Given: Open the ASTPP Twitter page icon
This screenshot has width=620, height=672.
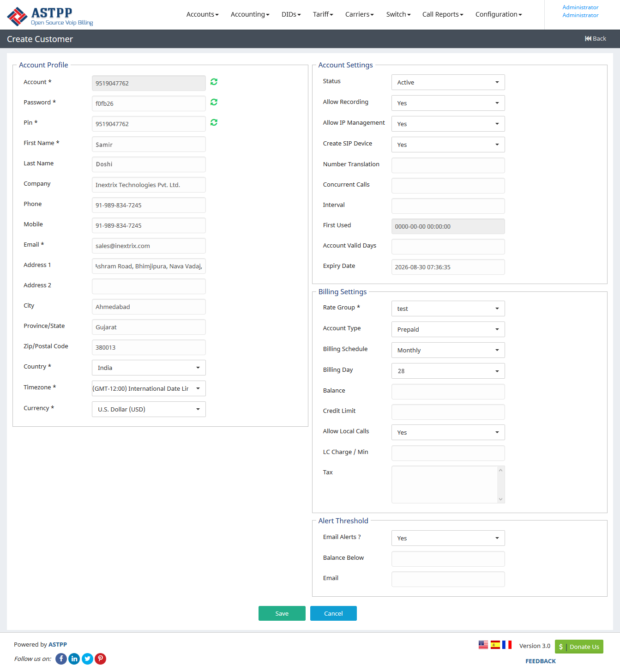Looking at the screenshot, I should 87,659.
